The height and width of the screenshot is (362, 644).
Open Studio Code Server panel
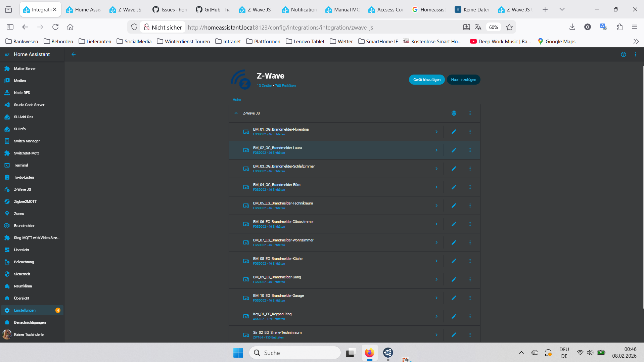(x=32, y=105)
